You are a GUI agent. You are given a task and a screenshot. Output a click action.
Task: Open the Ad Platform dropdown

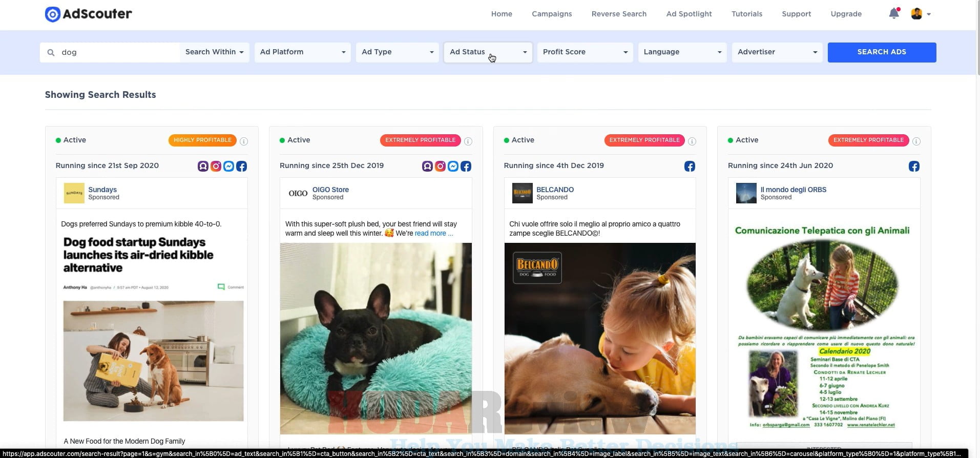click(x=302, y=52)
